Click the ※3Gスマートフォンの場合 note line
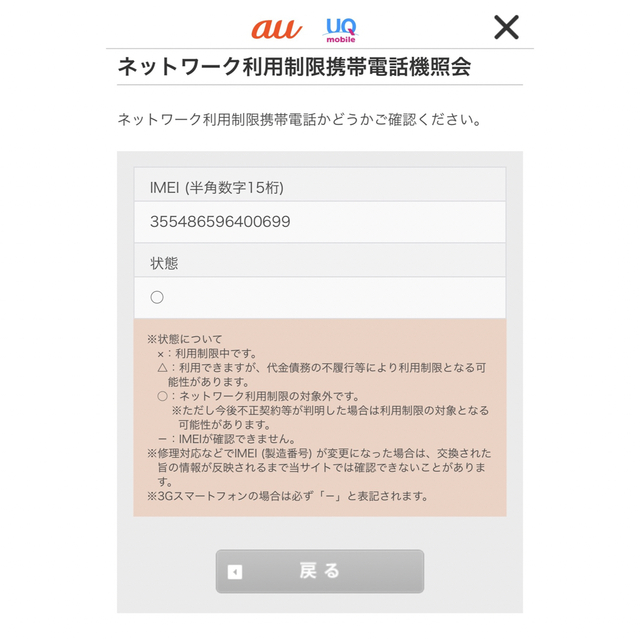The width and height of the screenshot is (640, 640). [287, 496]
